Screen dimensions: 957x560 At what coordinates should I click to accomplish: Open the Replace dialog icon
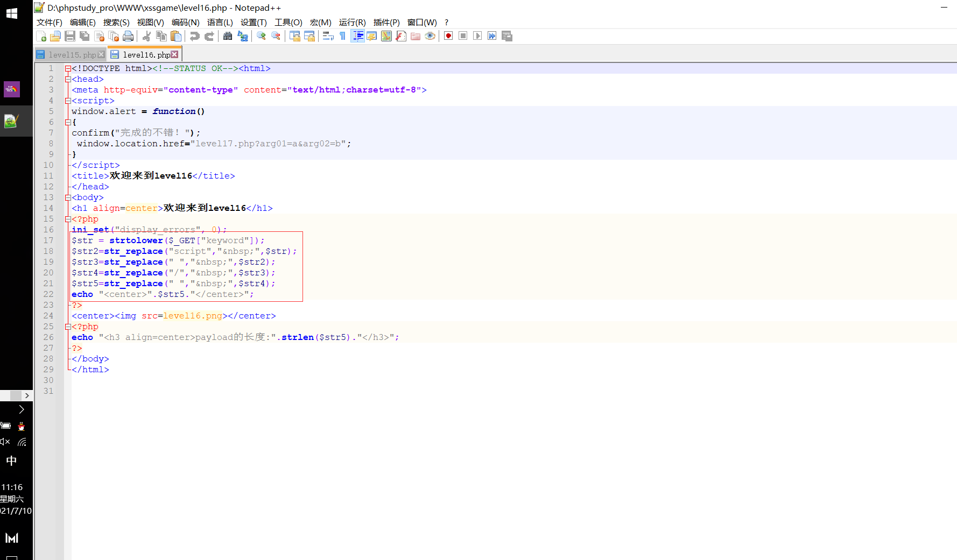[x=242, y=36]
